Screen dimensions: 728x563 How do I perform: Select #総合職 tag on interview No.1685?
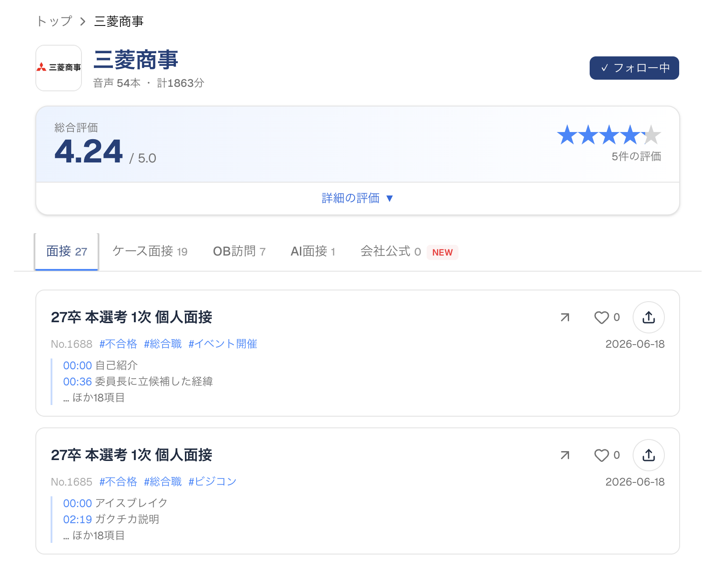coord(163,482)
